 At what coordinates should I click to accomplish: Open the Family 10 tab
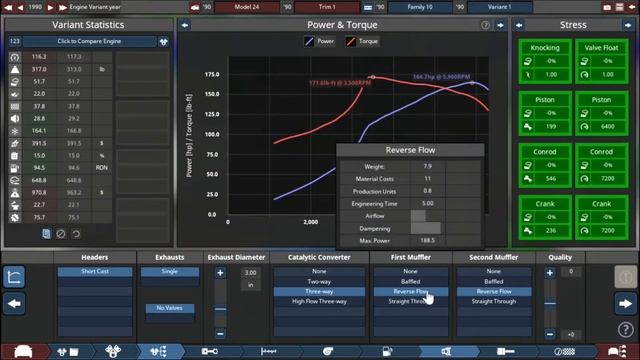coord(420,7)
